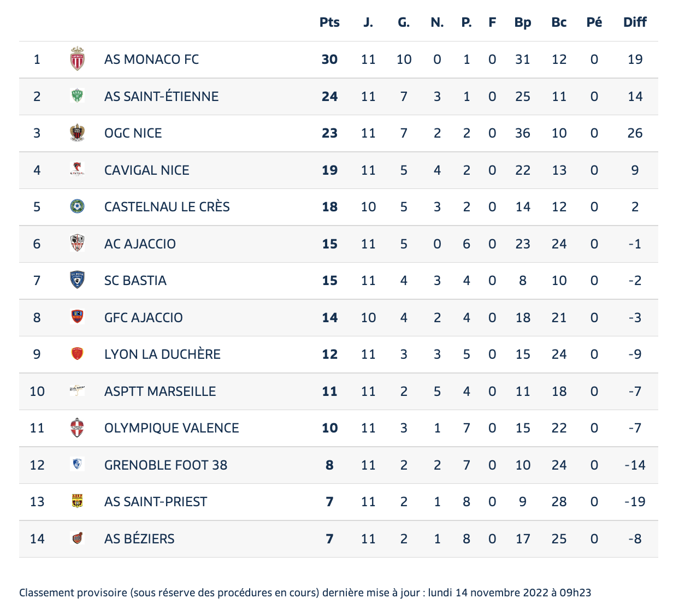
Task: Click the Castelnau Le Crès round logo
Action: 78,206
